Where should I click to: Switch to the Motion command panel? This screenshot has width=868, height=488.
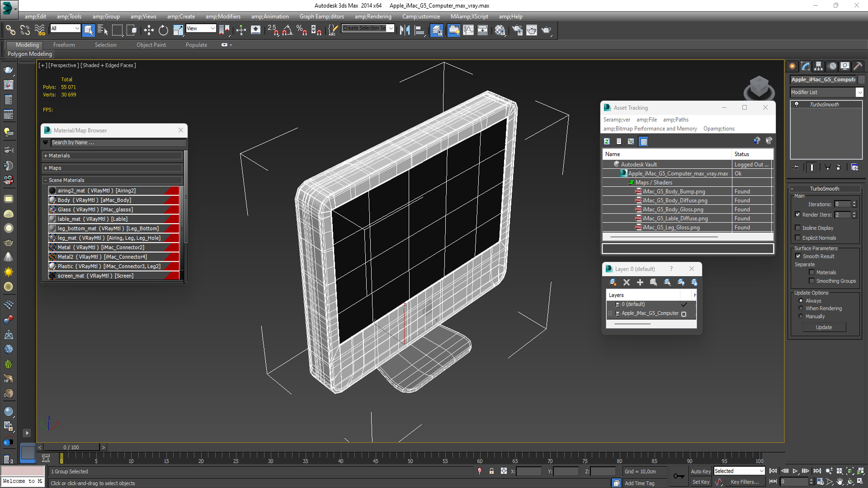pyautogui.click(x=832, y=66)
